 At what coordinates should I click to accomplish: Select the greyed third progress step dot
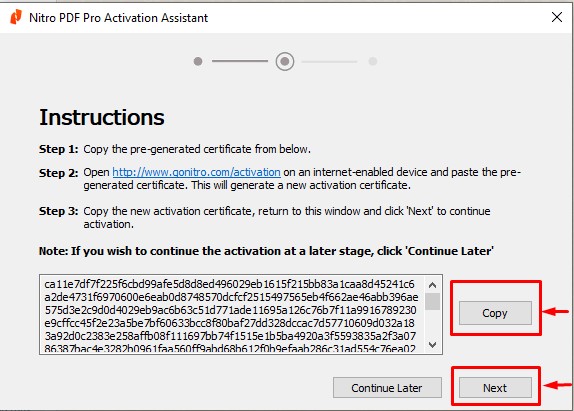coord(373,61)
